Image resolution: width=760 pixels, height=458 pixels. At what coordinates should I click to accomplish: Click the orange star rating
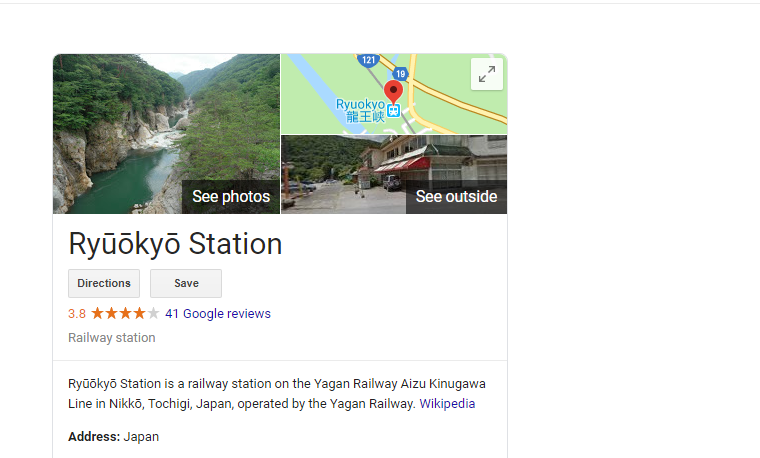pos(125,314)
